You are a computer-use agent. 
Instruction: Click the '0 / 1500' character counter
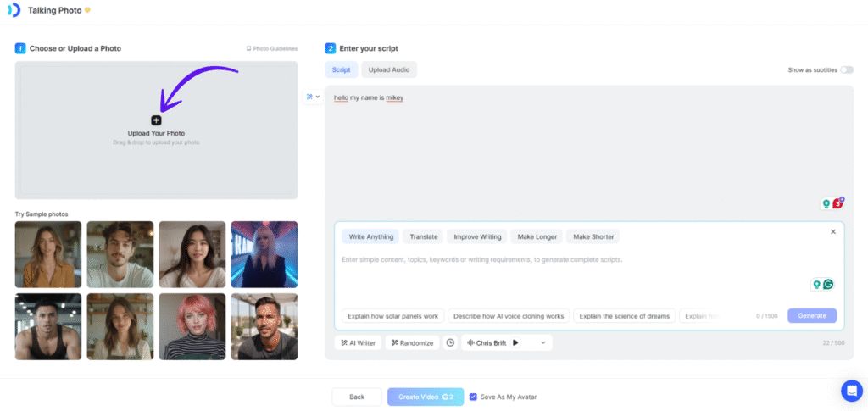coord(766,316)
